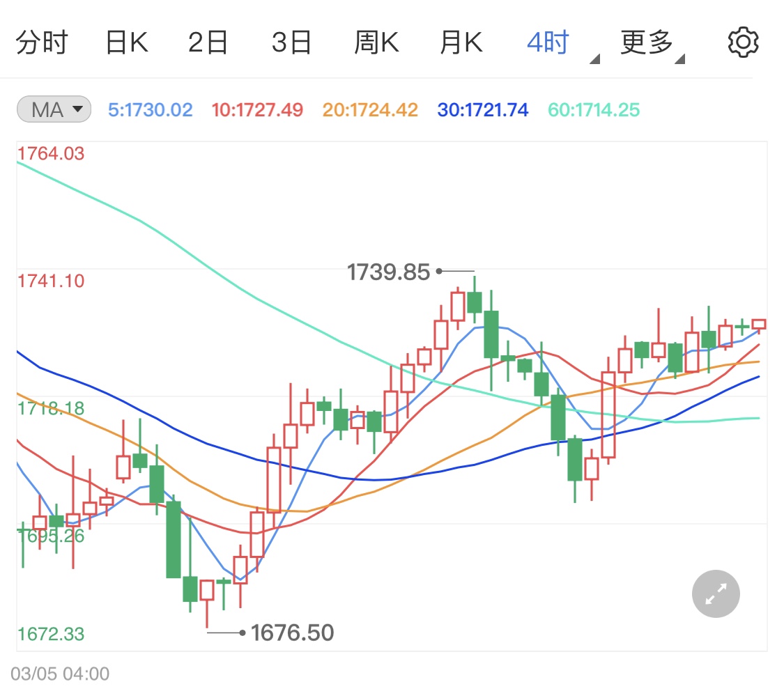Click the MA60 value 60:1714.25
The width and height of the screenshot is (784, 691).
(x=594, y=110)
